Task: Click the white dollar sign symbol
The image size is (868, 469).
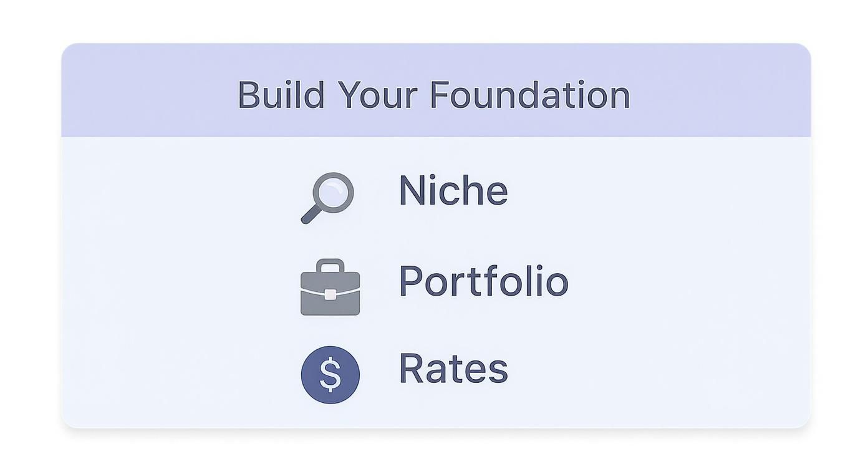Action: point(330,375)
